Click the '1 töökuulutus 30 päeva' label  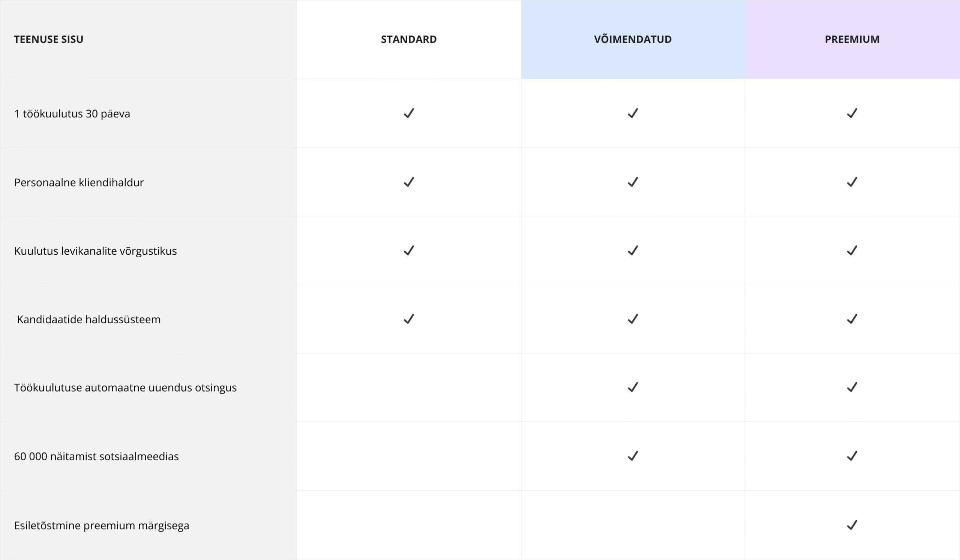[x=72, y=114]
